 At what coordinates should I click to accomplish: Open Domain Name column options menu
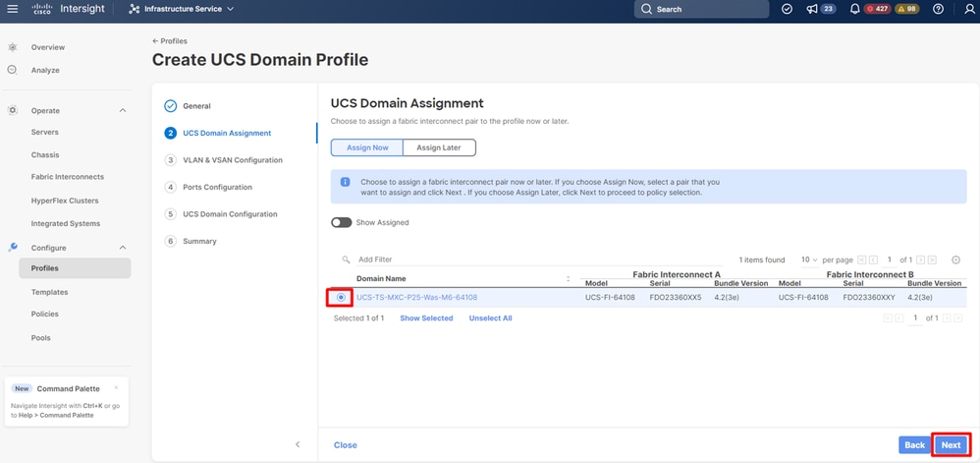[568, 279]
